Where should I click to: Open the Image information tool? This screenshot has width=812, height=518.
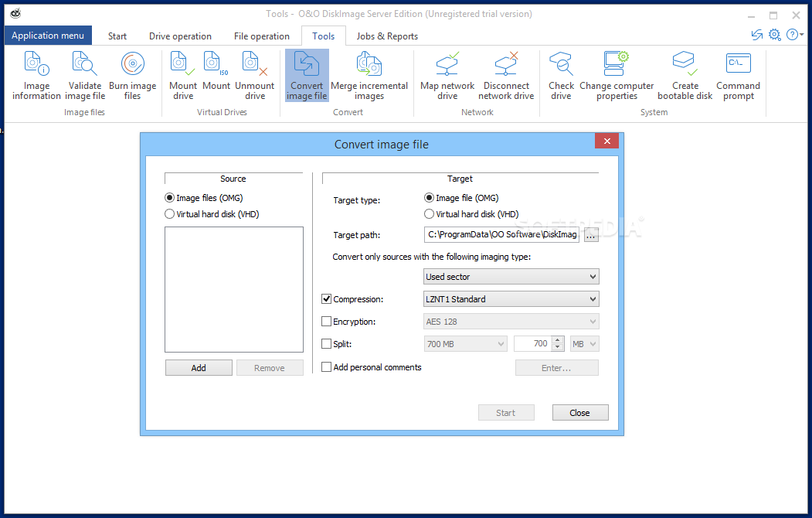pos(36,76)
